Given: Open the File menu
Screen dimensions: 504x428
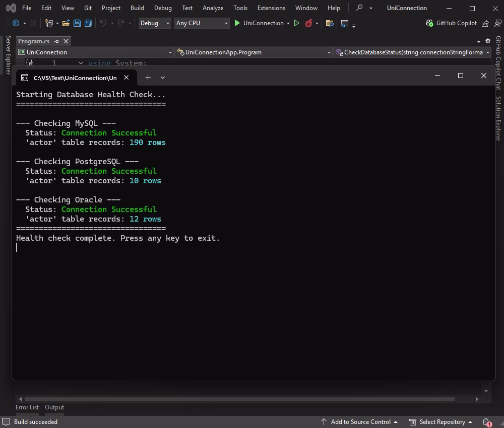Looking at the screenshot, I should click(x=27, y=8).
